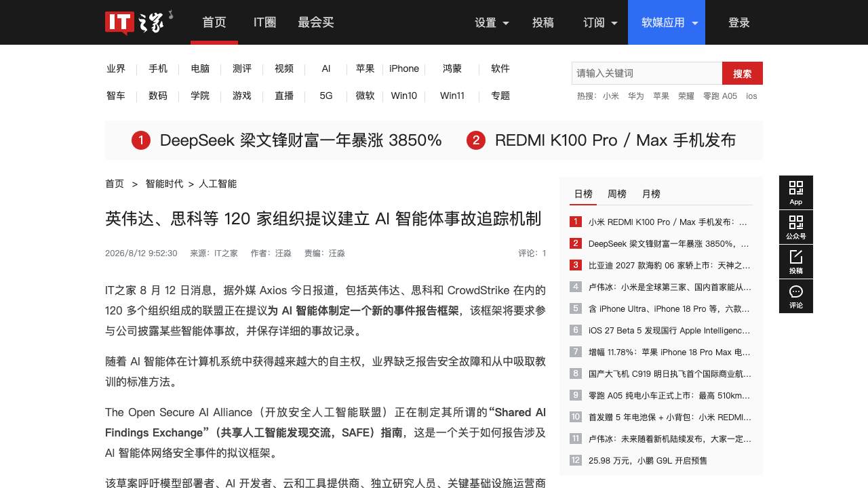Open ranking item 12 小鹏 G9L 开启预售
The height and width of the screenshot is (488, 868).
click(648, 460)
